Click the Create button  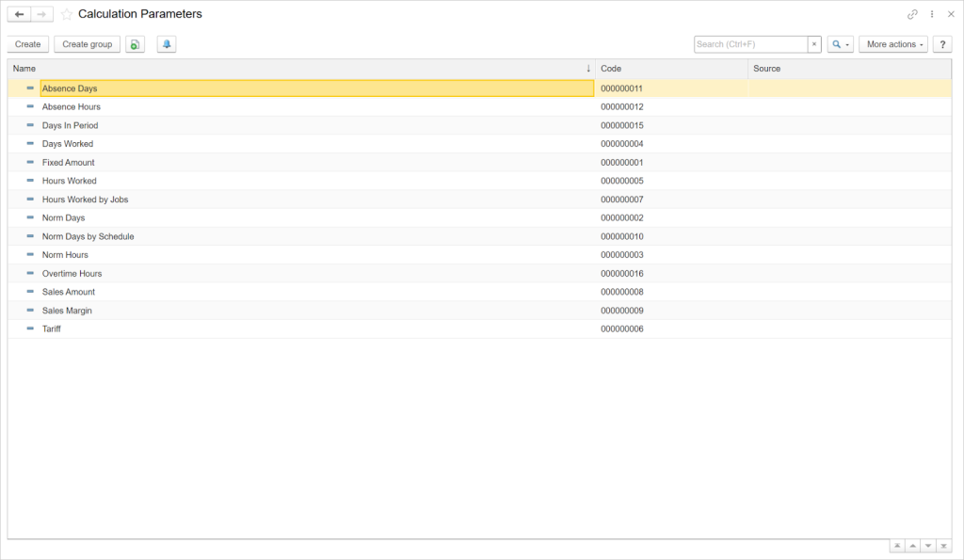point(27,44)
